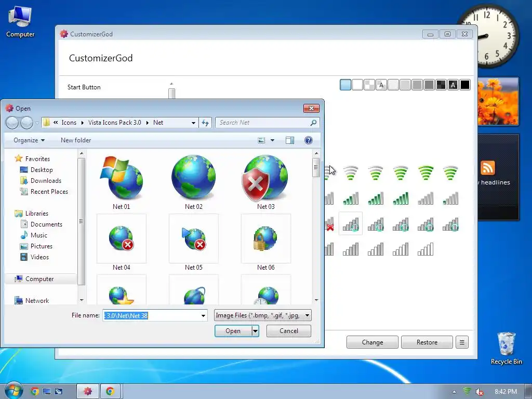
Task: Open Pictures library
Action: 36,246
